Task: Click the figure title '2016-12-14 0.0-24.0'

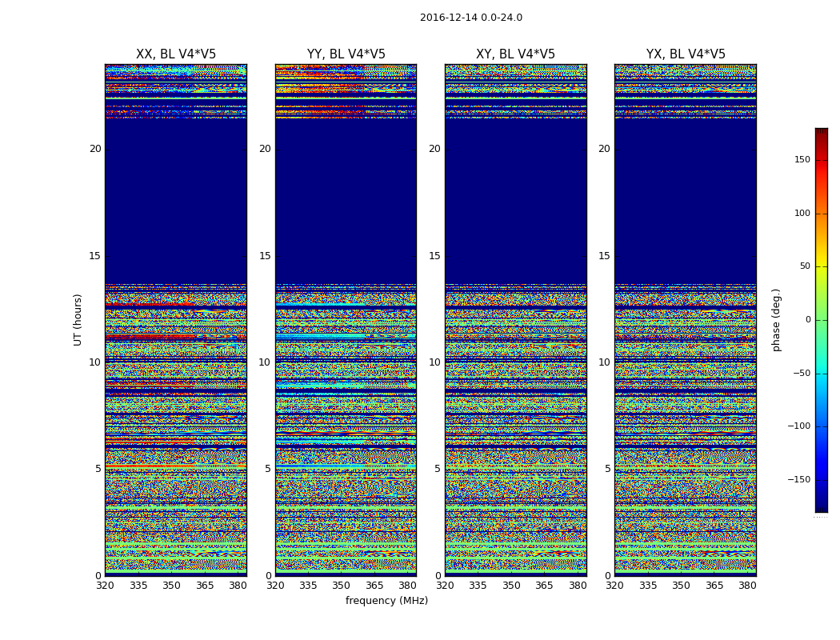Action: (x=471, y=18)
